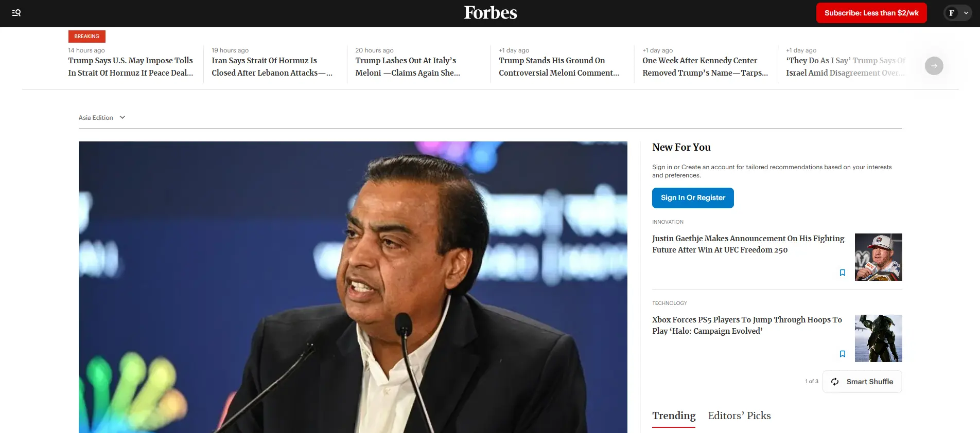Open 'Trump Stands His Ground' story
The height and width of the screenshot is (433, 980).
(x=559, y=67)
